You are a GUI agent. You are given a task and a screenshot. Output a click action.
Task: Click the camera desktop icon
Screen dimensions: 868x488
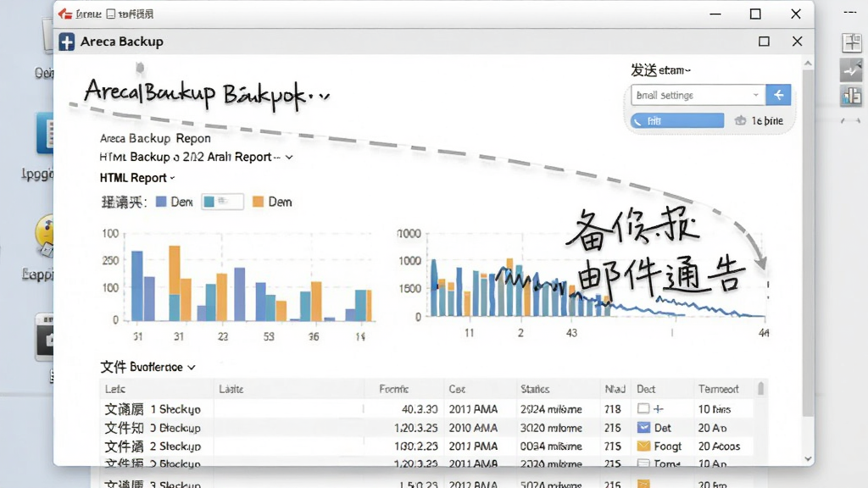44,337
